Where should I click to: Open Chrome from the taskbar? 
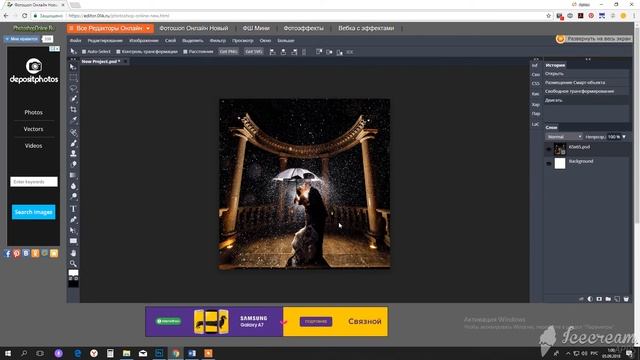[176, 353]
